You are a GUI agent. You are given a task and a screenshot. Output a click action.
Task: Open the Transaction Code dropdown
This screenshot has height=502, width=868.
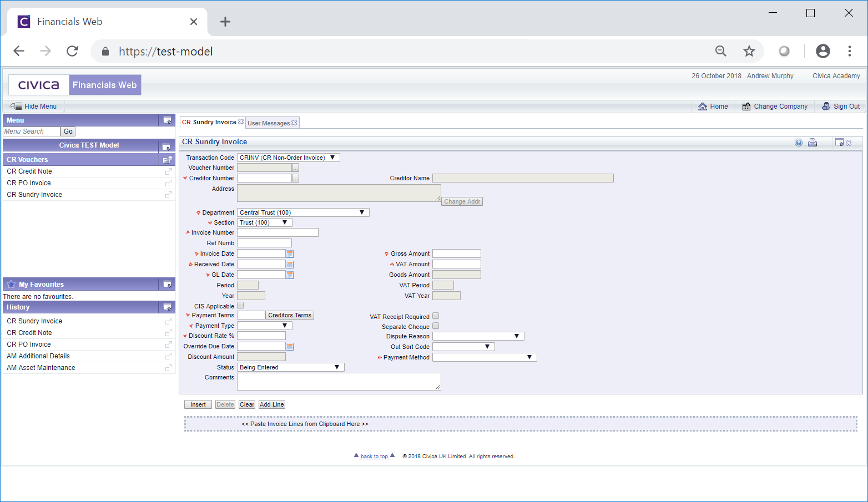point(289,158)
